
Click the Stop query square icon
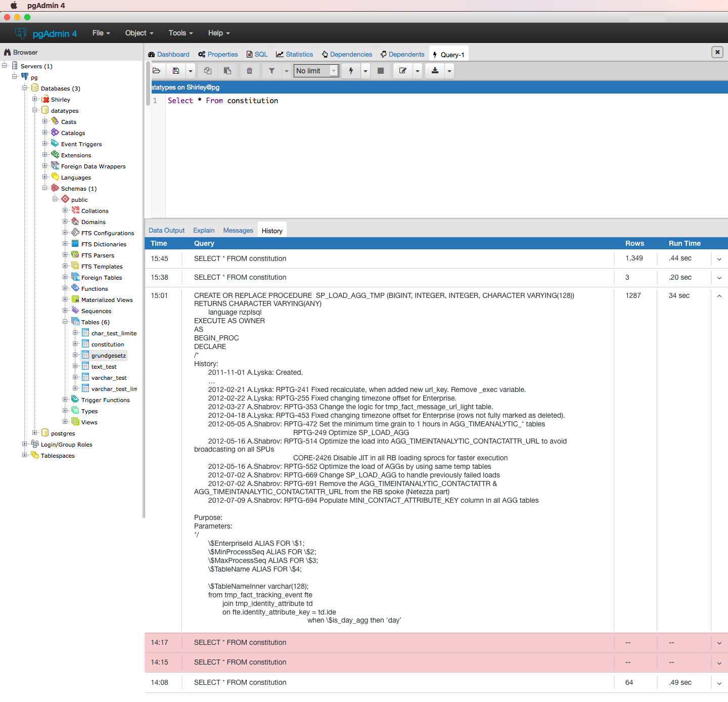tap(381, 71)
